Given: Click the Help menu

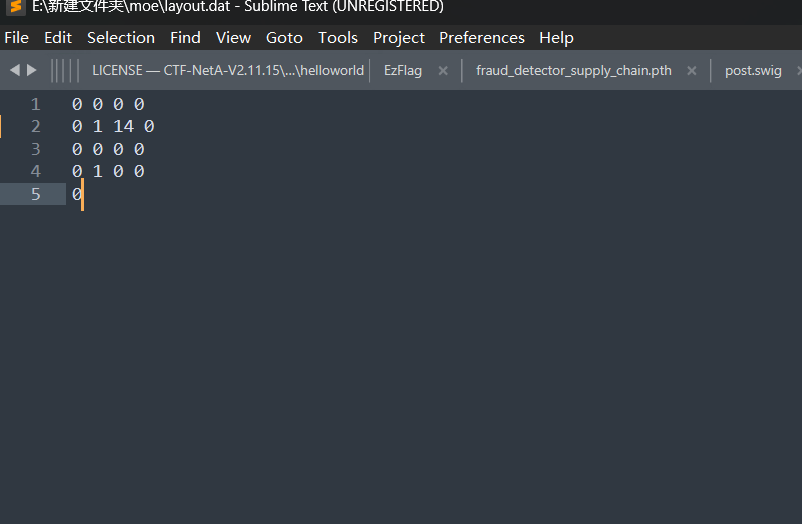Looking at the screenshot, I should (556, 38).
